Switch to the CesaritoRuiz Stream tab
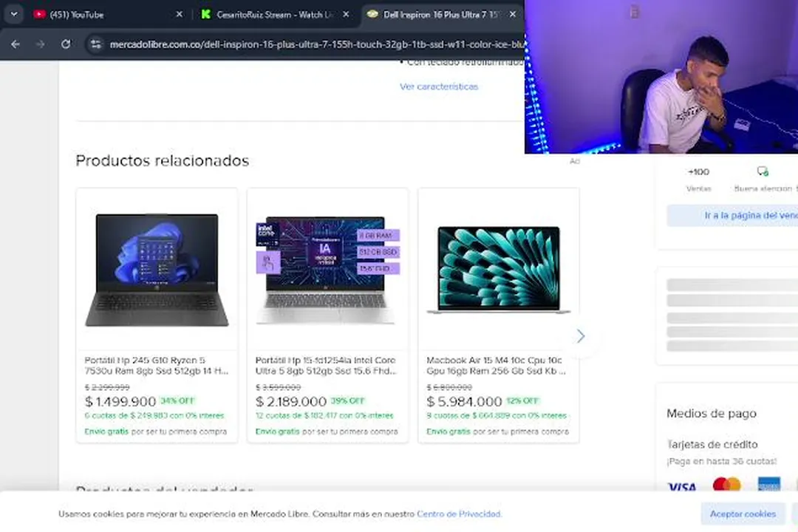798x532 pixels. click(275, 15)
